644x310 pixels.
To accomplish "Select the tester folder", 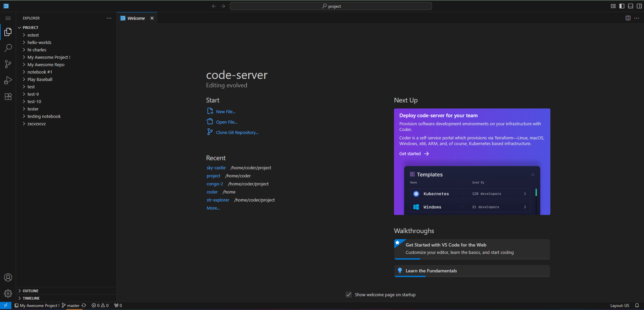I will click(66, 109).
